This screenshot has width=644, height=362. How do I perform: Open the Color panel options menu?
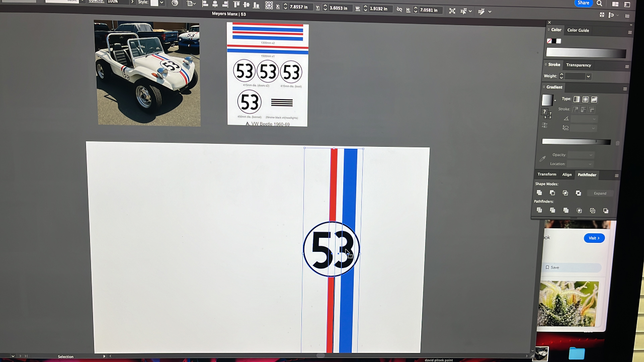(629, 32)
